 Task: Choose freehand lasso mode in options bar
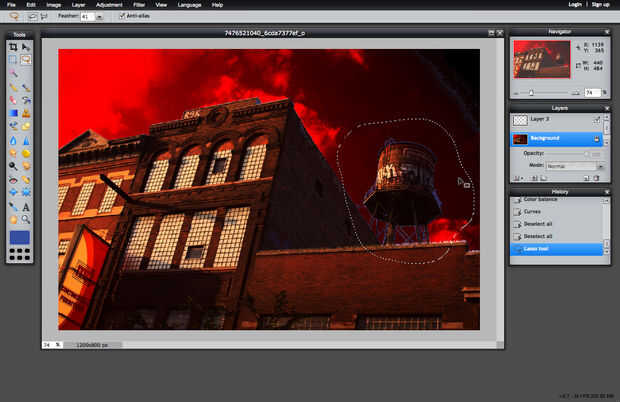(33, 16)
